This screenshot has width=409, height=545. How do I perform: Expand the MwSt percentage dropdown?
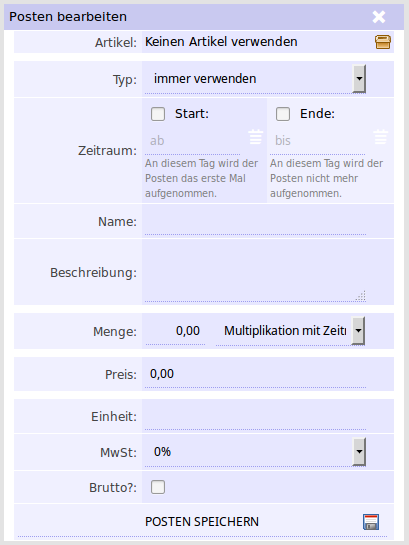coord(255,452)
